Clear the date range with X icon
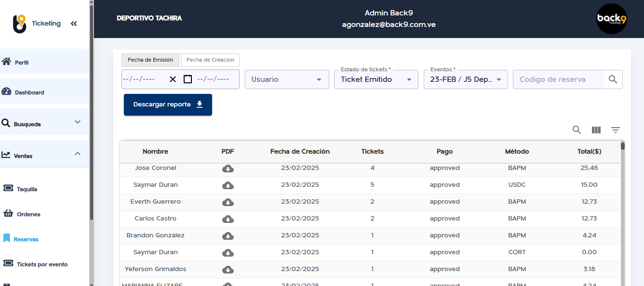 [173, 79]
